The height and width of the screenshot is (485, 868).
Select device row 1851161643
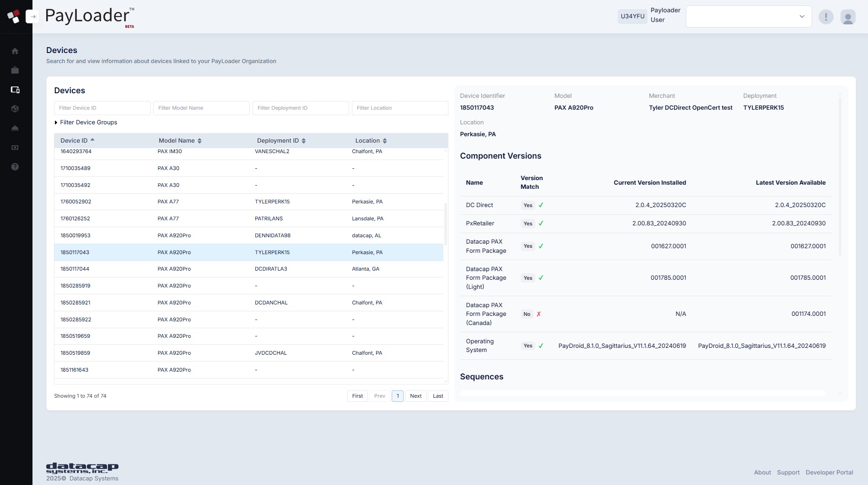tap(248, 370)
